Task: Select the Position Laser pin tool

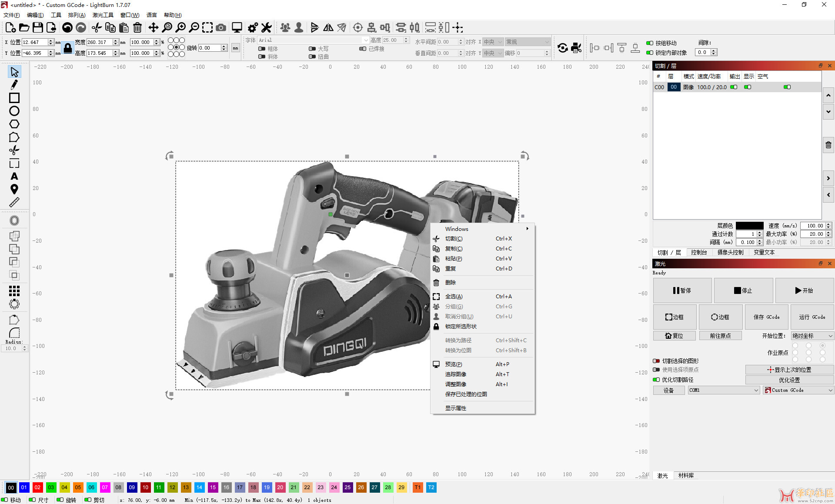Action: (x=14, y=189)
